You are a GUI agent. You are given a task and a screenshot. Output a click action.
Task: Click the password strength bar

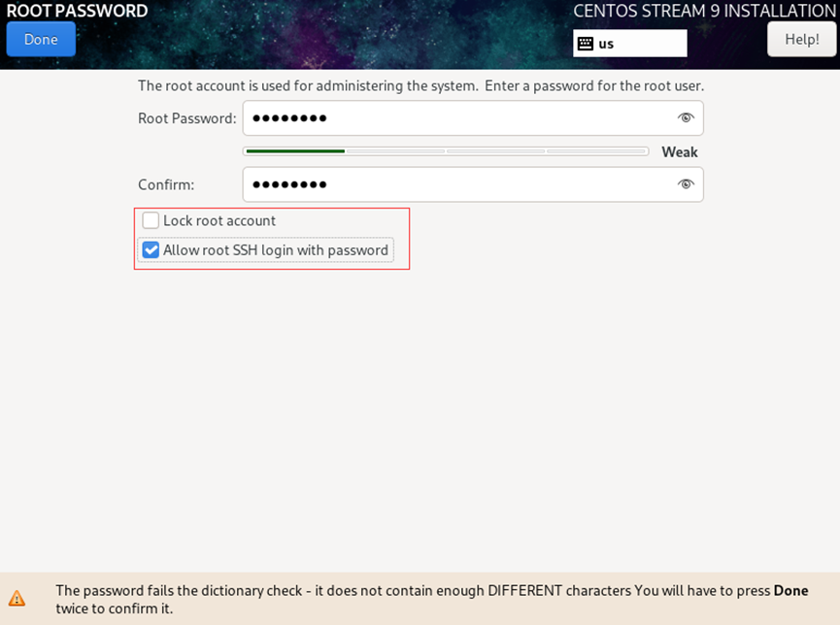tap(446, 151)
